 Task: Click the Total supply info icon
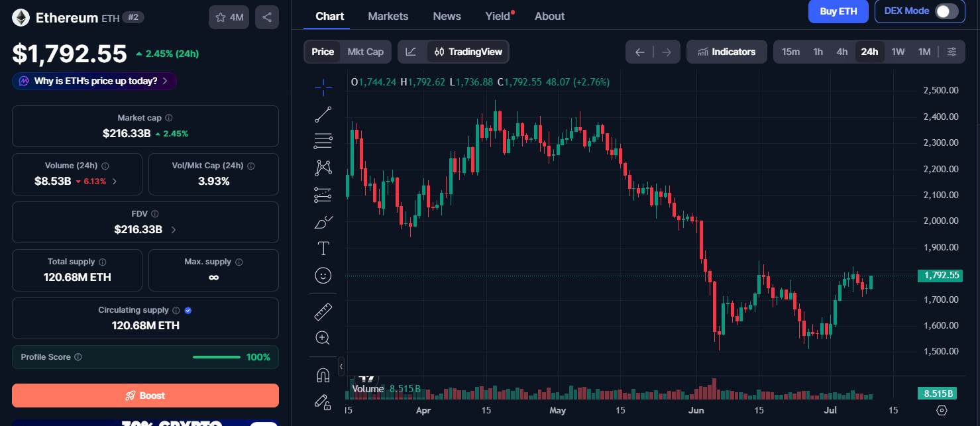[x=103, y=262]
